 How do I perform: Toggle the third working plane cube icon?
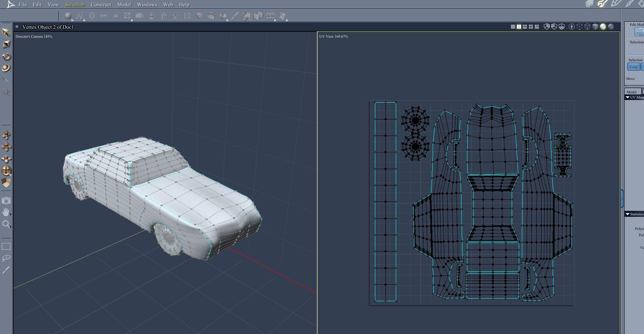(x=562, y=26)
